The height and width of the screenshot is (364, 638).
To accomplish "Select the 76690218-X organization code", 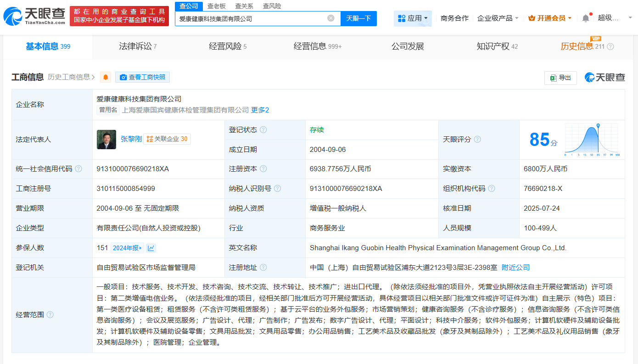I will click(x=543, y=189).
